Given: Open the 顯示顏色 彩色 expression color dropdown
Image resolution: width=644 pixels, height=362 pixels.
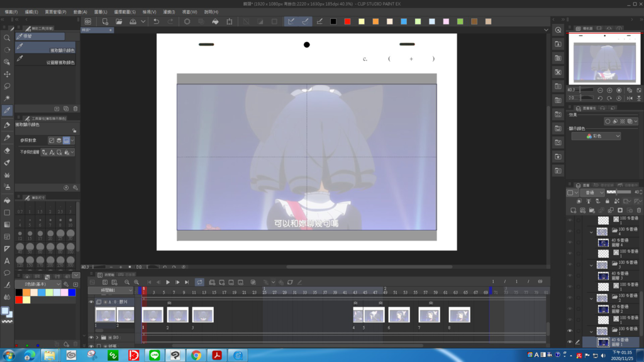Looking at the screenshot, I should pos(596,136).
